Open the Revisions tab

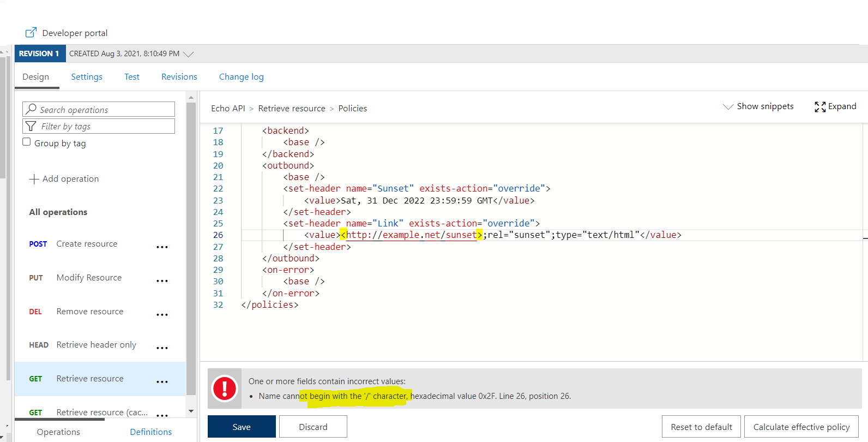point(179,77)
